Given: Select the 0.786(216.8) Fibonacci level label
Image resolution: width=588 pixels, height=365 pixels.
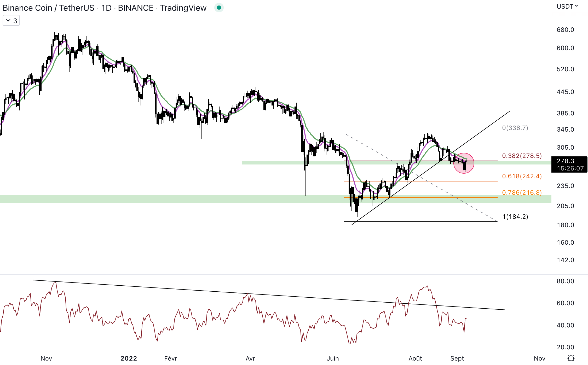Looking at the screenshot, I should pyautogui.click(x=522, y=193).
